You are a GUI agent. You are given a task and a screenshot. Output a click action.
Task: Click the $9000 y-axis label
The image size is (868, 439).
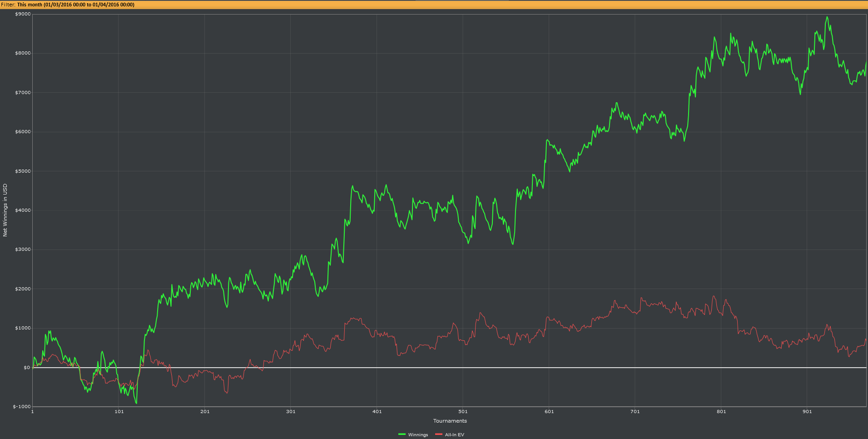(23, 14)
